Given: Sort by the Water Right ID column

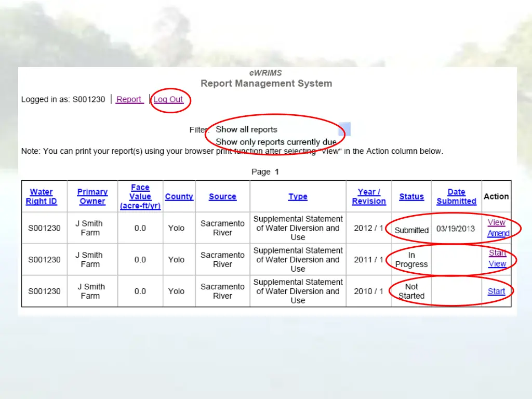Looking at the screenshot, I should point(41,196).
